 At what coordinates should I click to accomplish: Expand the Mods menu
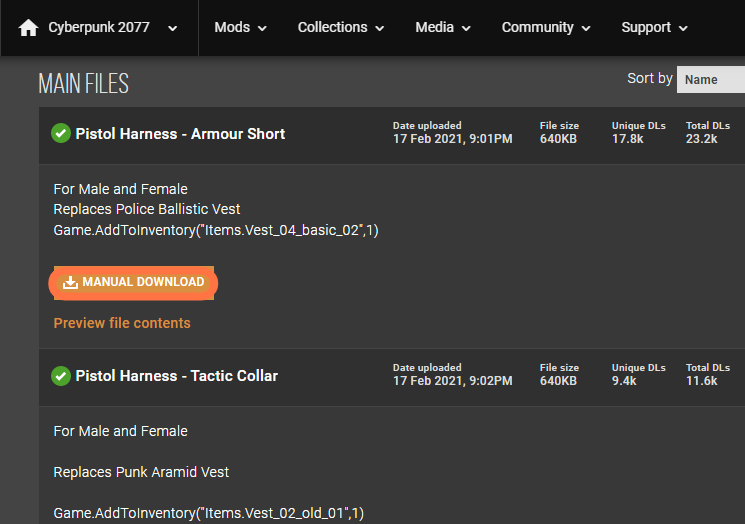(240, 28)
